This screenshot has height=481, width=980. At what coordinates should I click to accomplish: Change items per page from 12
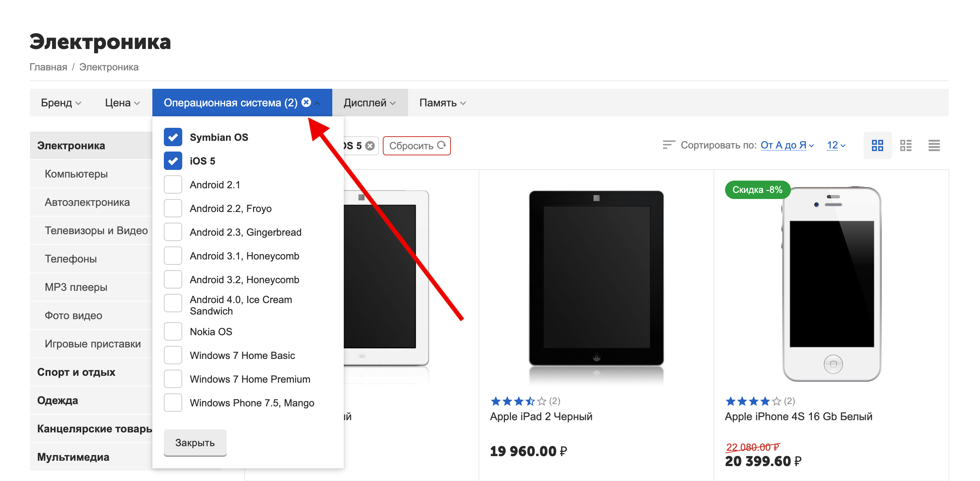click(x=836, y=145)
